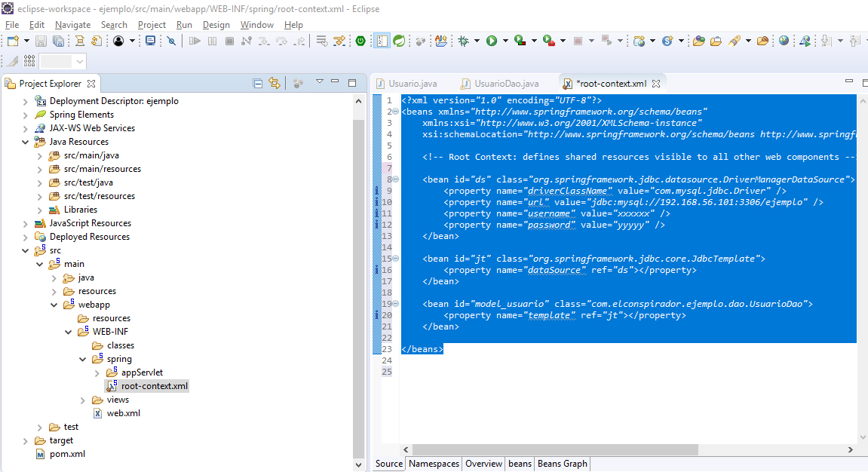Close the root-context.xml editor tab
This screenshot has width=868, height=472.
tap(656, 84)
